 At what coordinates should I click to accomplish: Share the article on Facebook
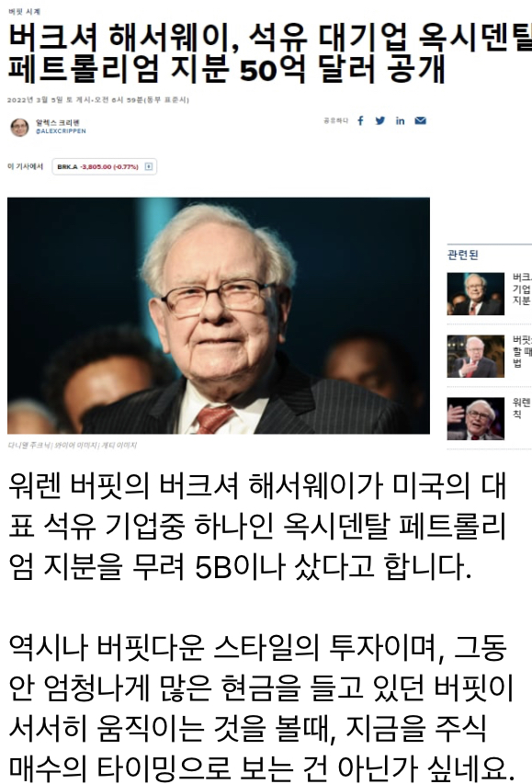click(360, 120)
